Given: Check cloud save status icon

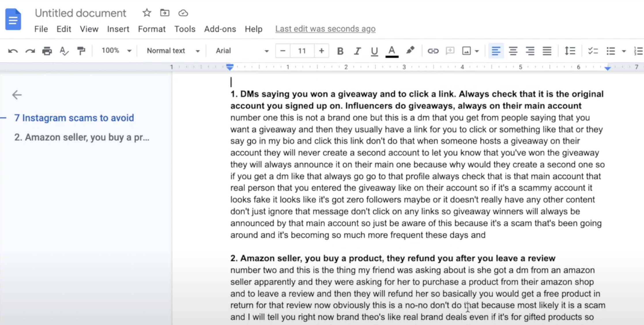Looking at the screenshot, I should [x=183, y=13].
